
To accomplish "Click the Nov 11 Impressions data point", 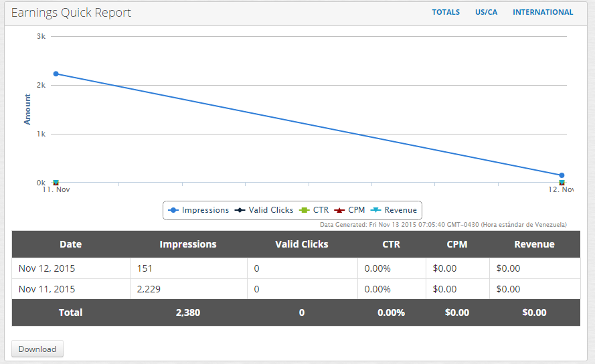I will 56,74.
